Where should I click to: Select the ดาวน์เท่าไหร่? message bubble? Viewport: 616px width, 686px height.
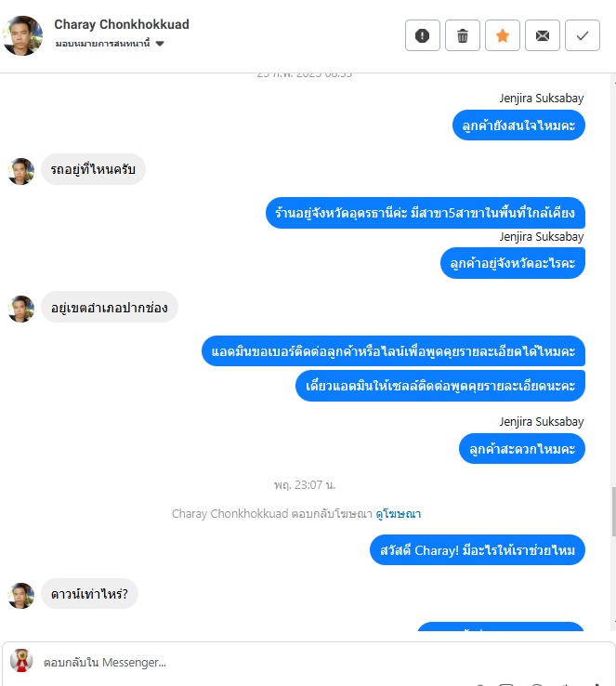pos(89,594)
